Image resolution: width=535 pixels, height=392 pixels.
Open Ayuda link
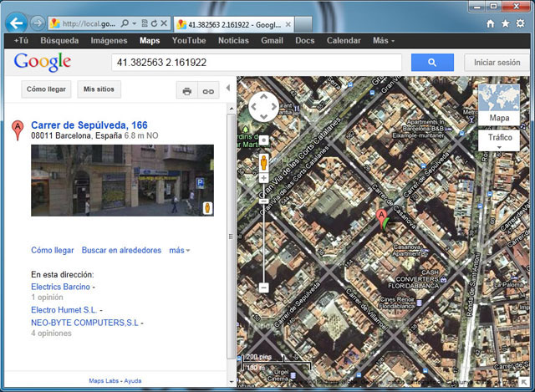133,381
